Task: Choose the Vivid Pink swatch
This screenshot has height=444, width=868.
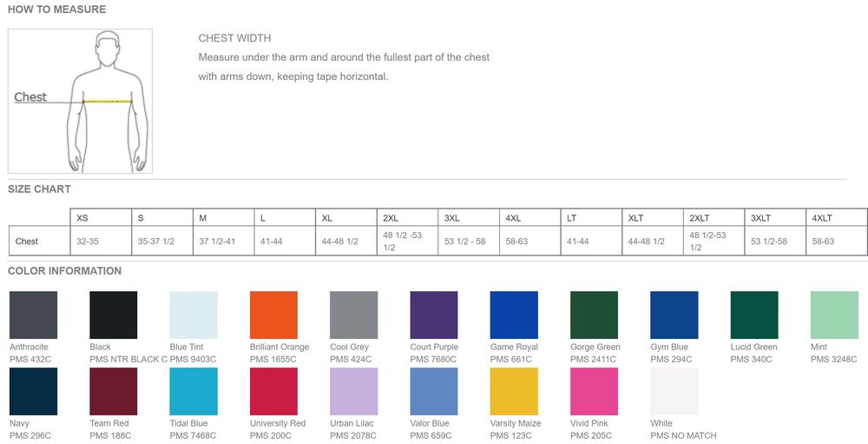Action: [594, 391]
